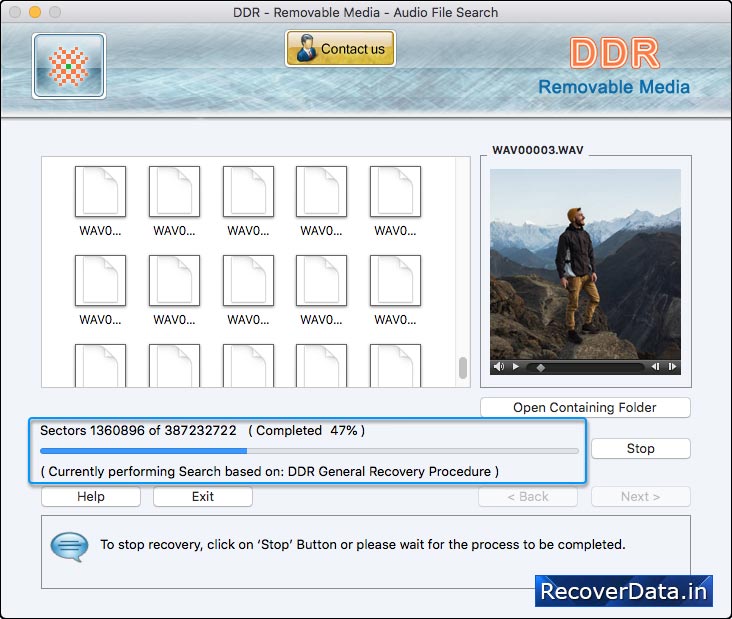Open the Help button
Viewport: 732px width, 619px height.
tap(91, 497)
